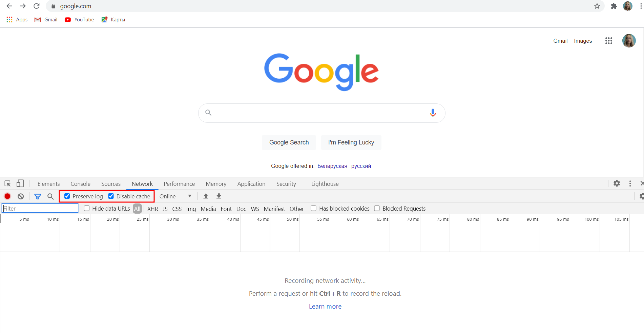Uncheck Disable cache checkbox

pyautogui.click(x=111, y=196)
